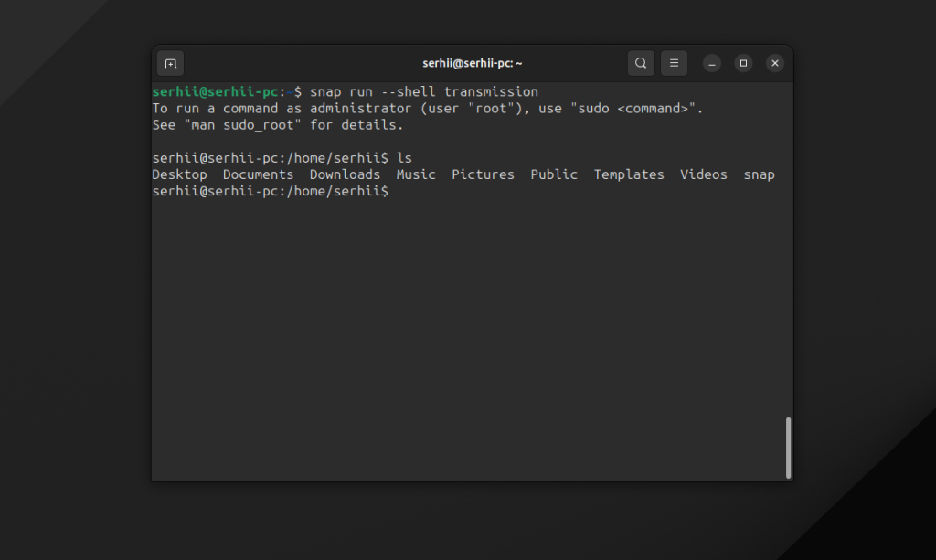The height and width of the screenshot is (560, 936).
Task: Click the 'To run a command as administrator' line
Action: (428, 109)
